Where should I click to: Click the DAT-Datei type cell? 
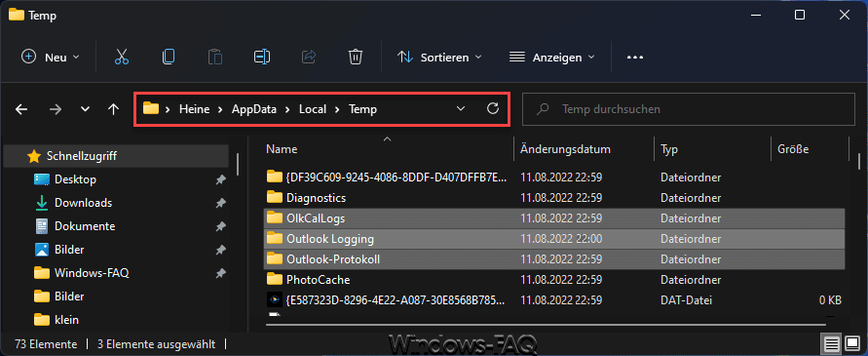pyautogui.click(x=686, y=300)
